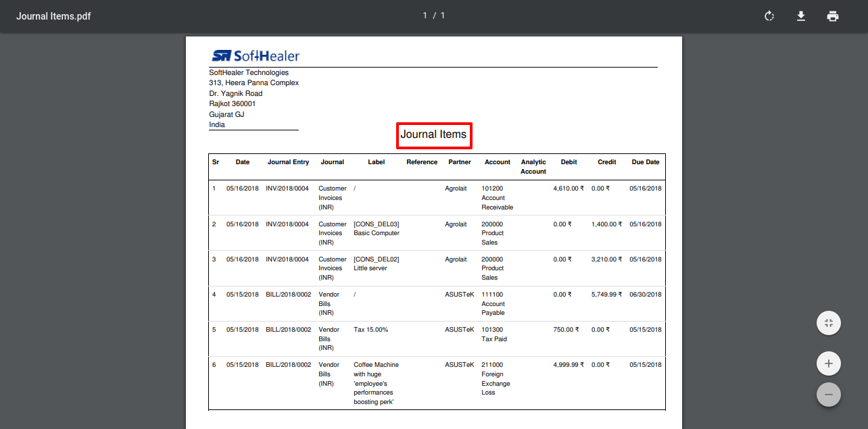Click account 101200 Account Receivable
The height and width of the screenshot is (429, 868).
tap(498, 198)
